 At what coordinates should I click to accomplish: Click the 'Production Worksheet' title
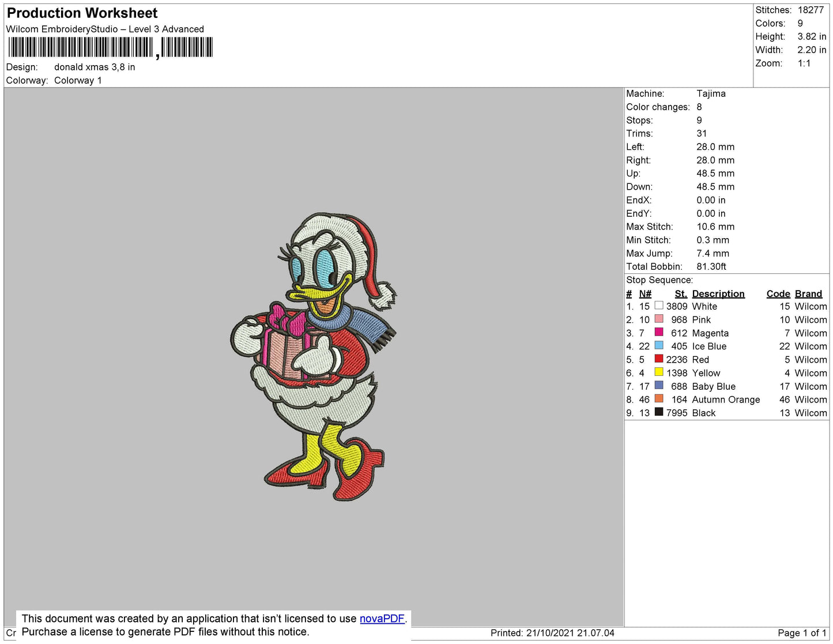tap(82, 13)
